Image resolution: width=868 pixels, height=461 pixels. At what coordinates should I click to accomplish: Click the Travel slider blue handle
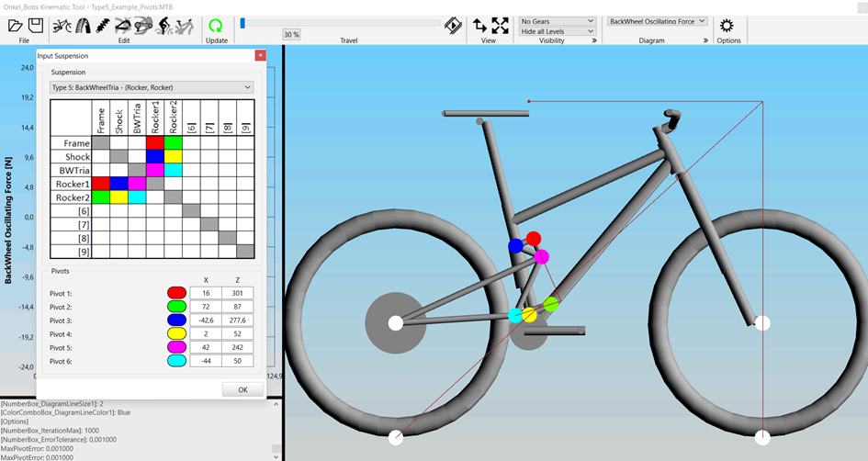(x=242, y=23)
